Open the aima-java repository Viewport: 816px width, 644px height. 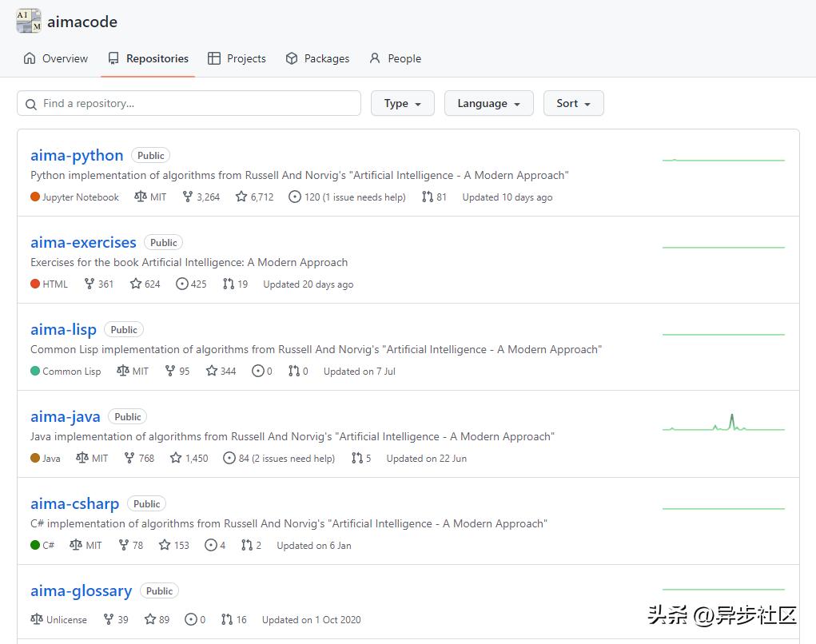pyautogui.click(x=66, y=416)
